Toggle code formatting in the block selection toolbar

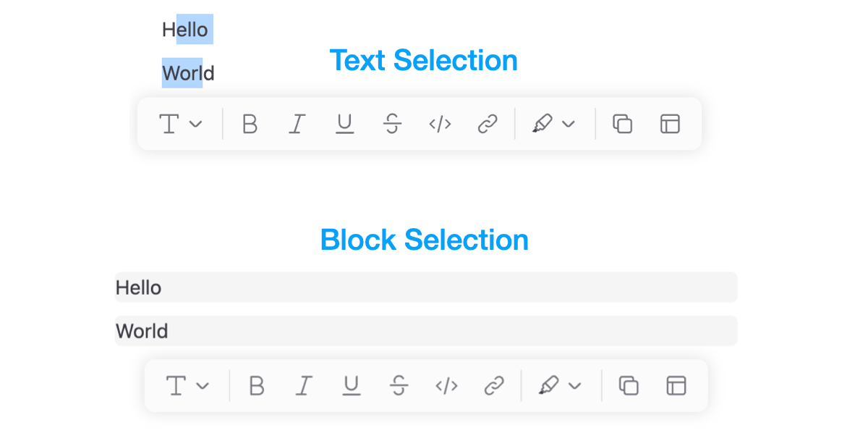(446, 385)
